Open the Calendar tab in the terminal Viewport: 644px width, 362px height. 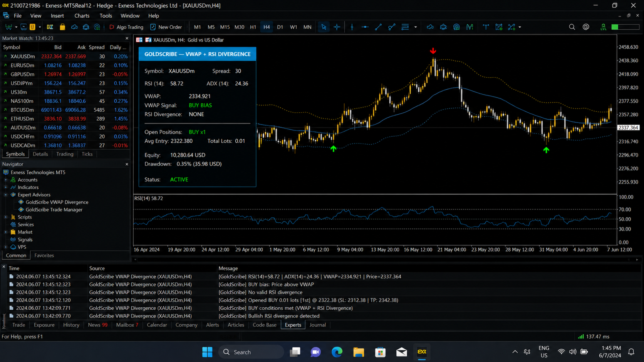pyautogui.click(x=157, y=325)
